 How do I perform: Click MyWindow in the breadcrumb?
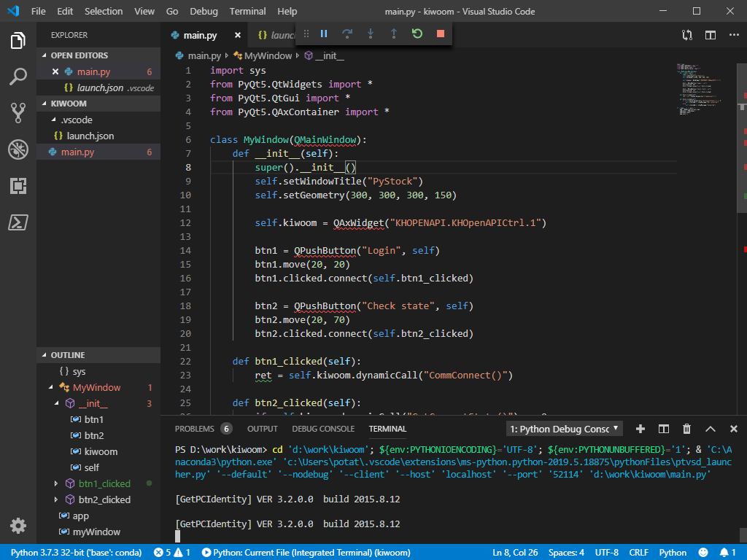point(268,55)
